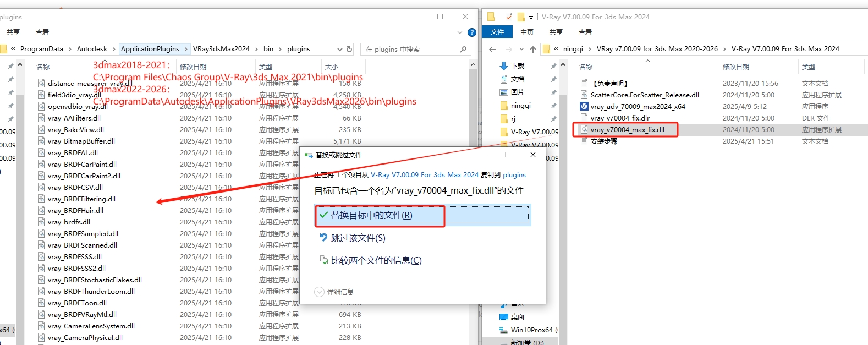868x345 pixels.
Task: Expand the ribbon chevron in plugins window
Action: pos(460,32)
